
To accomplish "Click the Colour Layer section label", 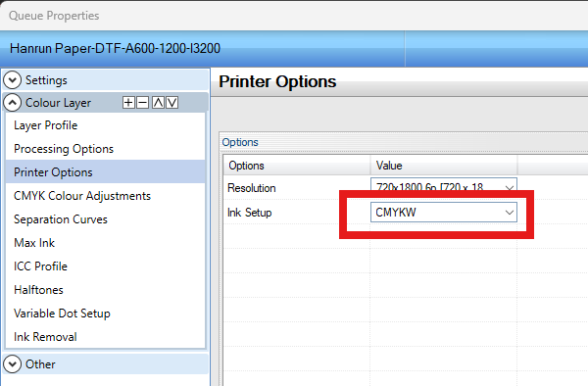I will (58, 103).
